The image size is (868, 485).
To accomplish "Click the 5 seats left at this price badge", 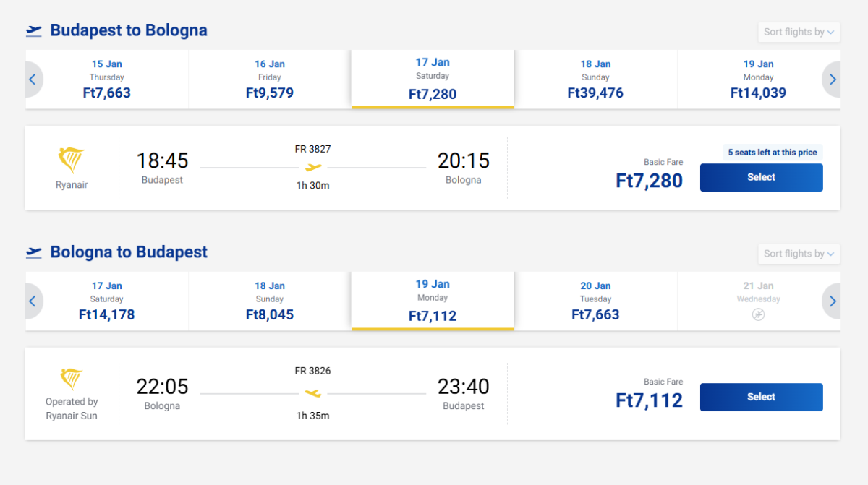I will click(x=772, y=153).
